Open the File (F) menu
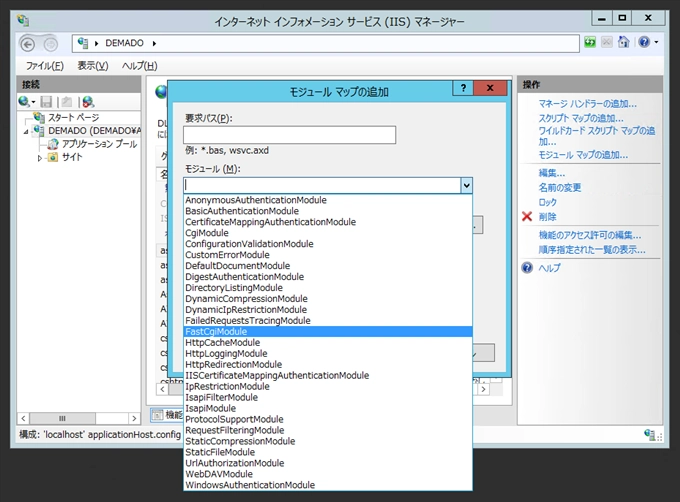 click(45, 66)
